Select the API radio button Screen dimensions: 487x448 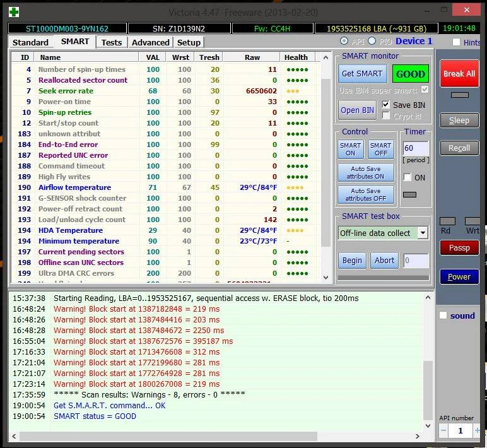coord(344,41)
